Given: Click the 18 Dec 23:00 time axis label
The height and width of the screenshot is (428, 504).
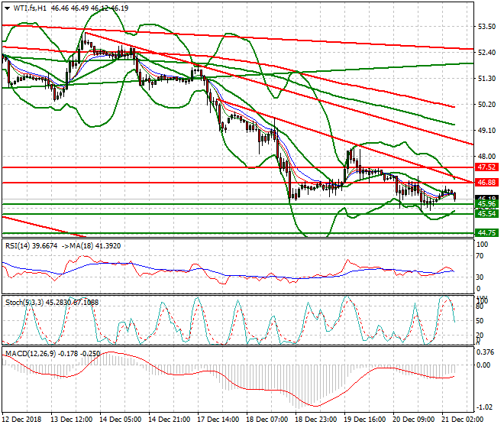Looking at the screenshot, I should 315,420.
